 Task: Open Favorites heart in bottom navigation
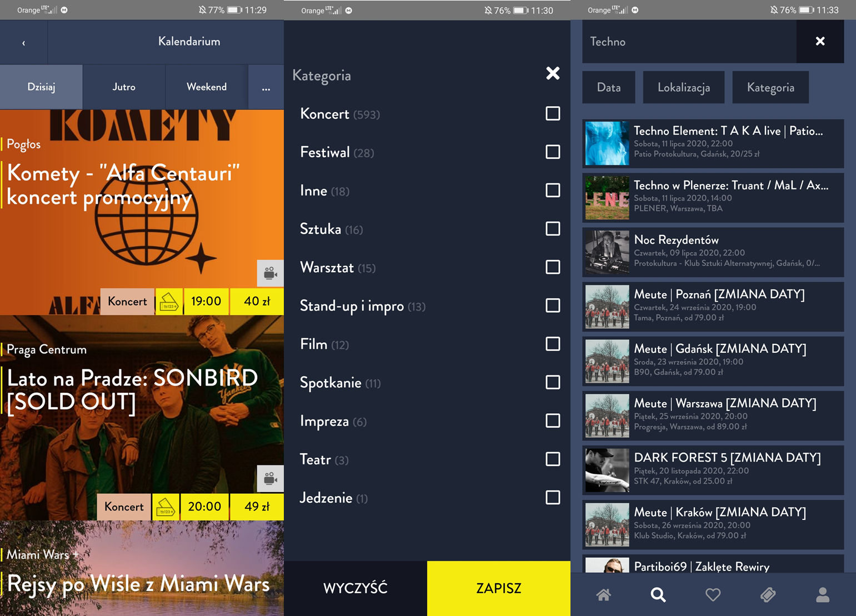[713, 595]
